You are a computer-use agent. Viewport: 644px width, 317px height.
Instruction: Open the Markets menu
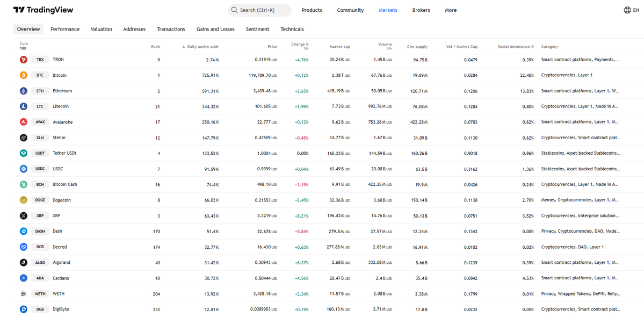coord(388,10)
